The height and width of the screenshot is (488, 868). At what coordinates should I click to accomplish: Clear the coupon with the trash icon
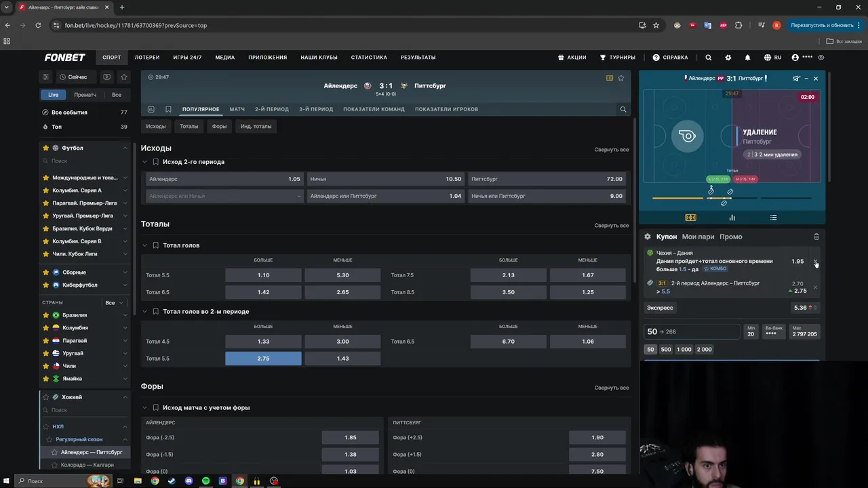click(816, 237)
